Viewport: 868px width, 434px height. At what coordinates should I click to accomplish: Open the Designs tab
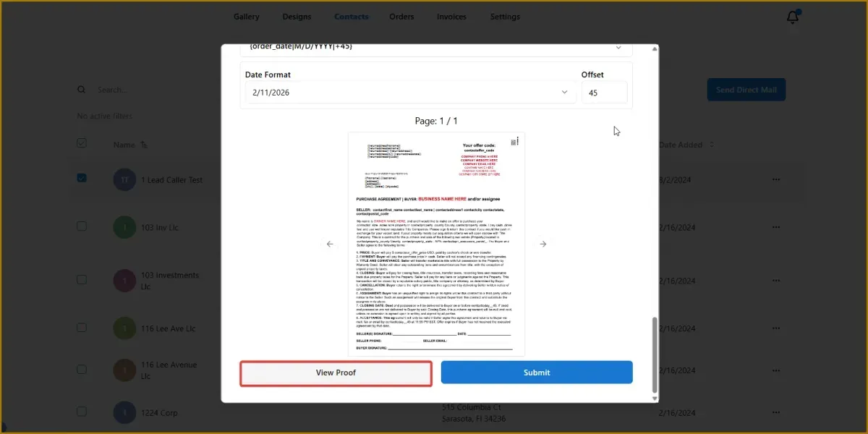297,17
